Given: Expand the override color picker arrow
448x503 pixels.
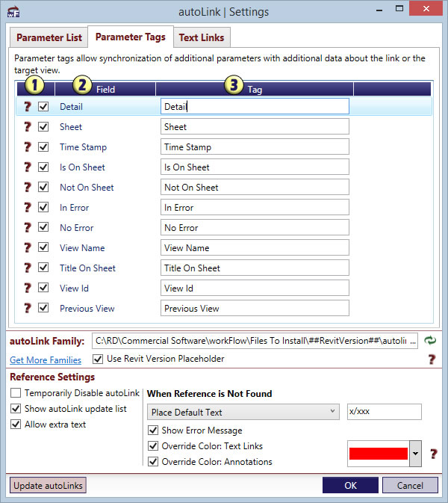Looking at the screenshot, I should point(416,454).
